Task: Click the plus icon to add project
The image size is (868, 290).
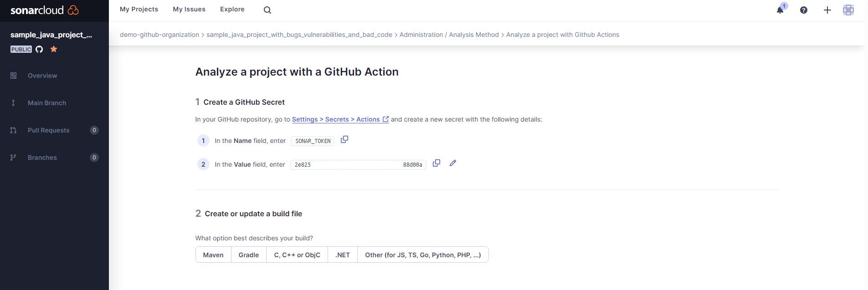Action: [827, 10]
